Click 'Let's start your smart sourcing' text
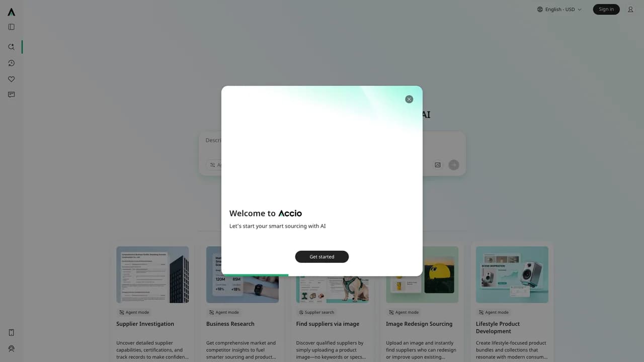This screenshot has height=362, width=644. 277,226
